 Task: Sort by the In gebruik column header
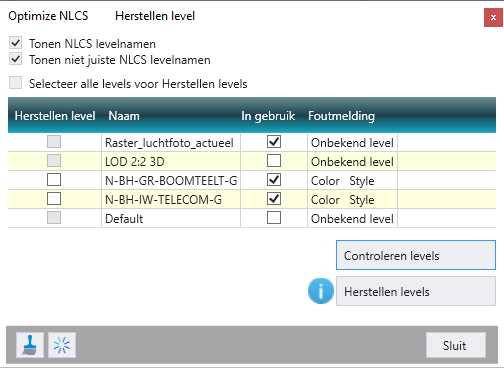(268, 116)
